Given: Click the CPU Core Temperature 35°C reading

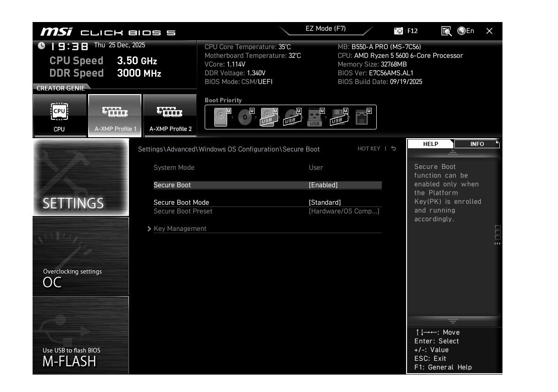Looking at the screenshot, I should tap(248, 47).
